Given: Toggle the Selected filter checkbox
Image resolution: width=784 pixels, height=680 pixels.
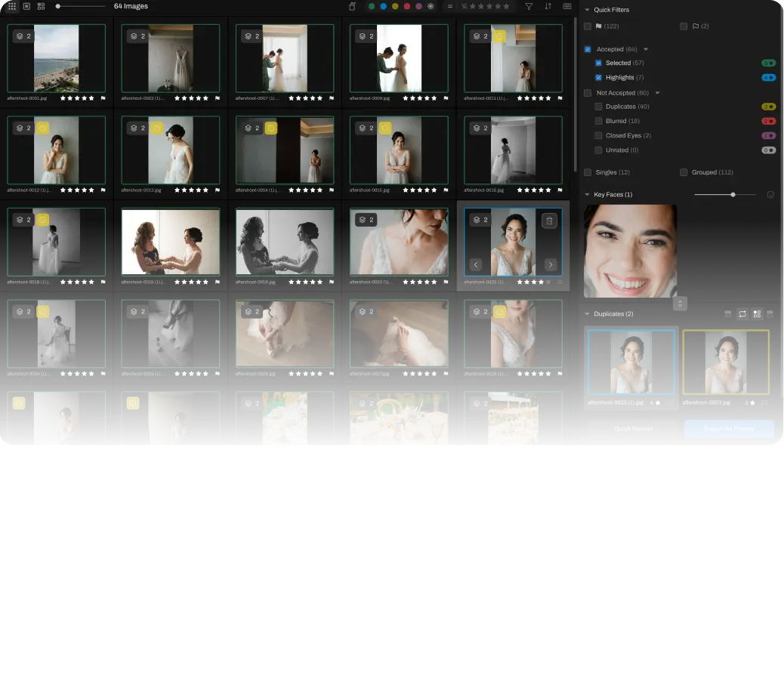Looking at the screenshot, I should (599, 63).
